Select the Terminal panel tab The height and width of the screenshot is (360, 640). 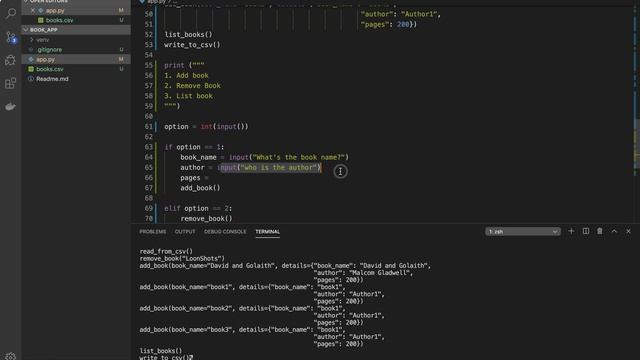click(x=268, y=231)
